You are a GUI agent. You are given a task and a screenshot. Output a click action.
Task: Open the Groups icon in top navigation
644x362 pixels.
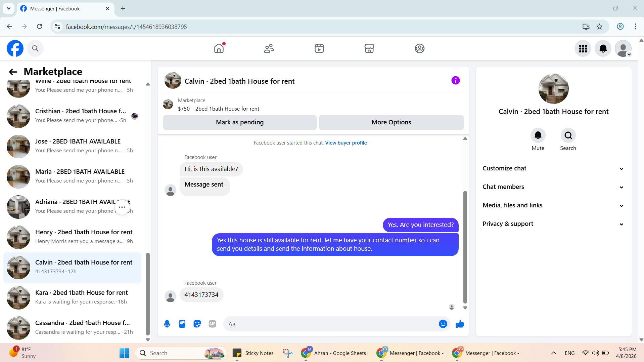[x=420, y=48]
